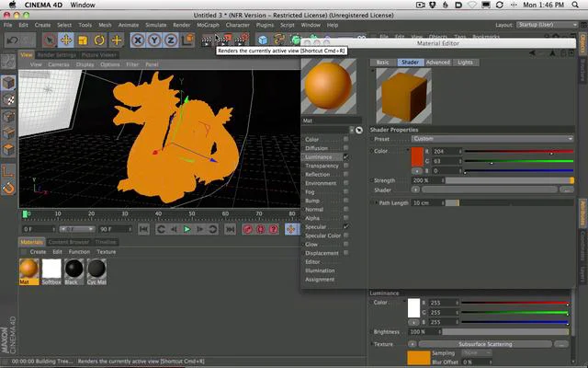Enable the Displacement channel checkbox
The width and height of the screenshot is (588, 368).
(x=345, y=253)
